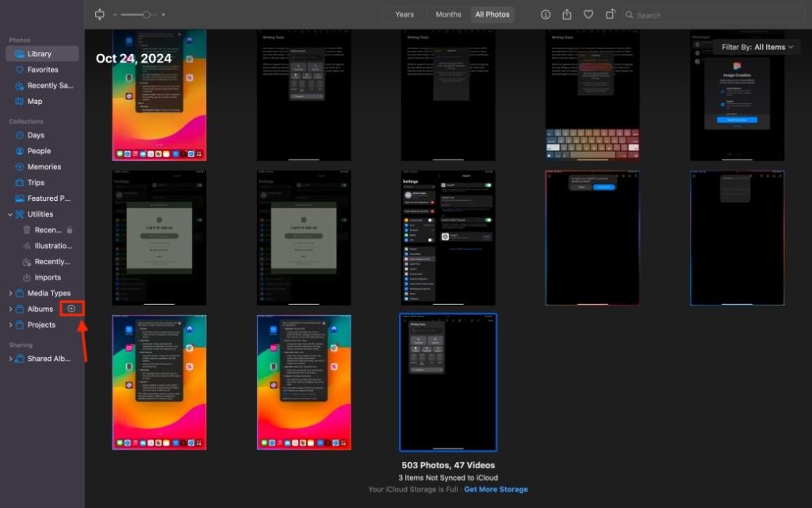Select the blue-highlighted Writing Tools screenshot thumbnail
Screen dimensions: 812x508
448,382
